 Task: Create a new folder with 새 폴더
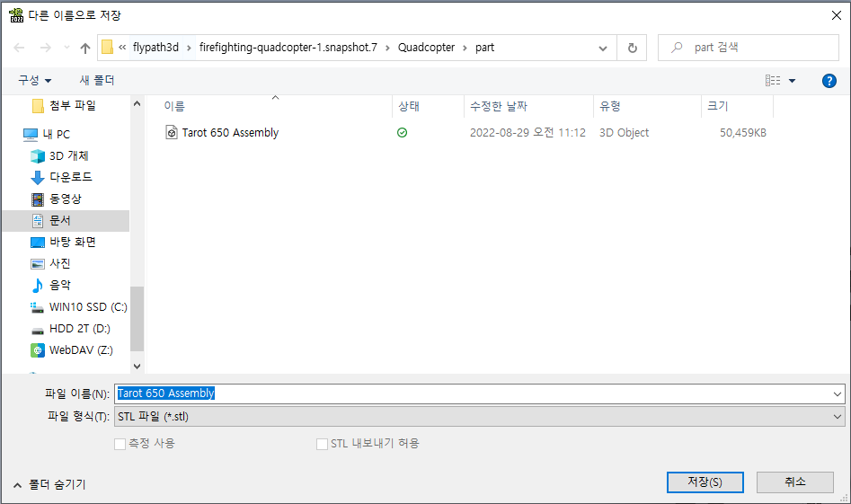point(97,80)
